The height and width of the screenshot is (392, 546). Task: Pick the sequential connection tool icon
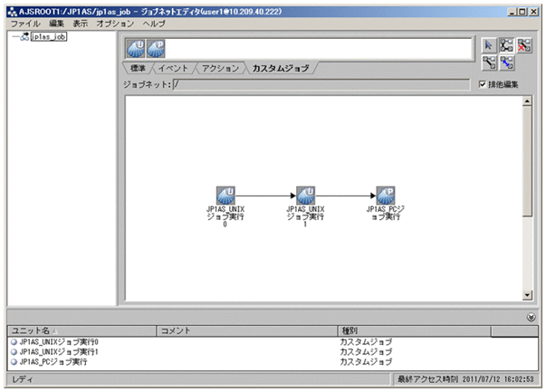(x=489, y=63)
